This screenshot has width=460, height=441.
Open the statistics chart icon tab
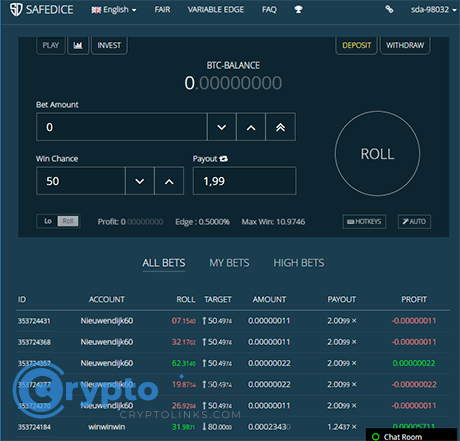(x=78, y=45)
